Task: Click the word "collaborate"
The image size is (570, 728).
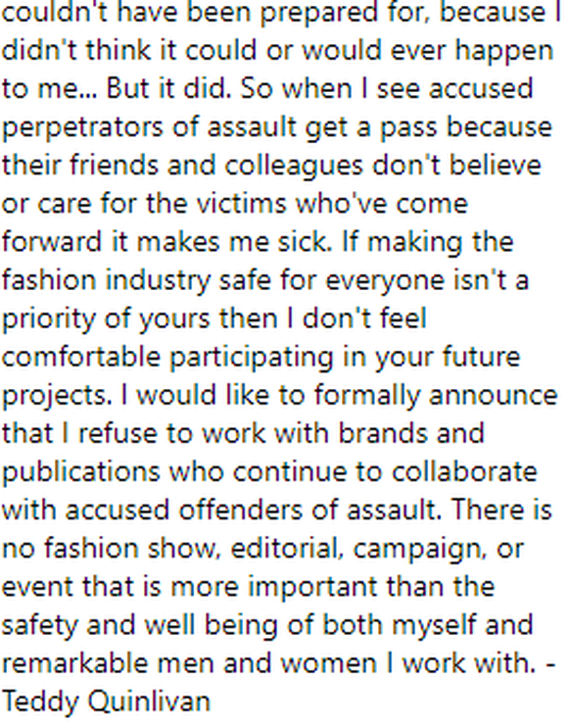Action: [x=464, y=472]
